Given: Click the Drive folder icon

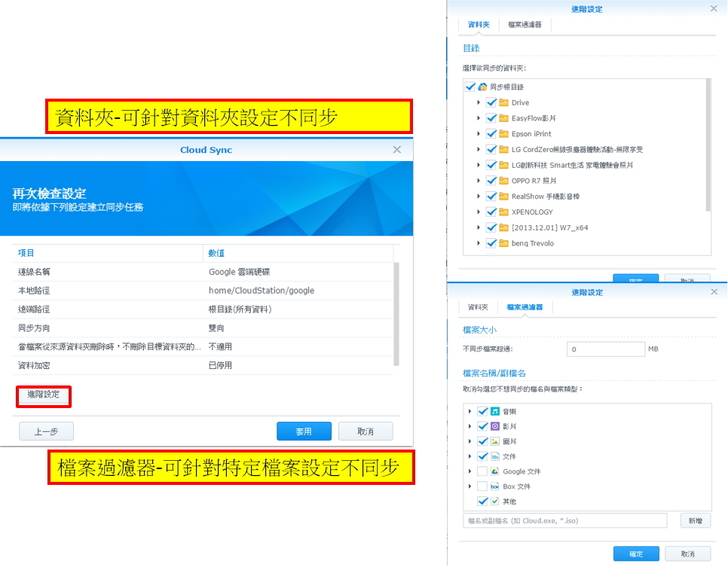Looking at the screenshot, I should pyautogui.click(x=504, y=103).
